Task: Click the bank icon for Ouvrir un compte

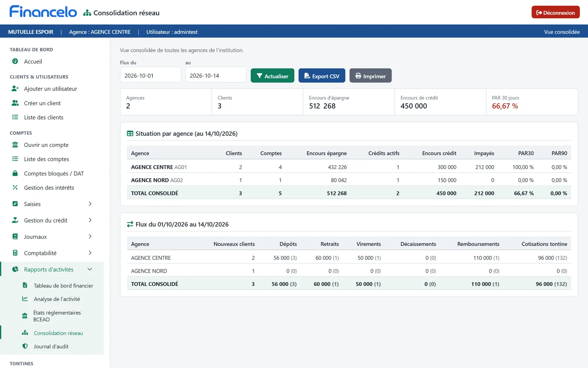Action: pyautogui.click(x=15, y=145)
